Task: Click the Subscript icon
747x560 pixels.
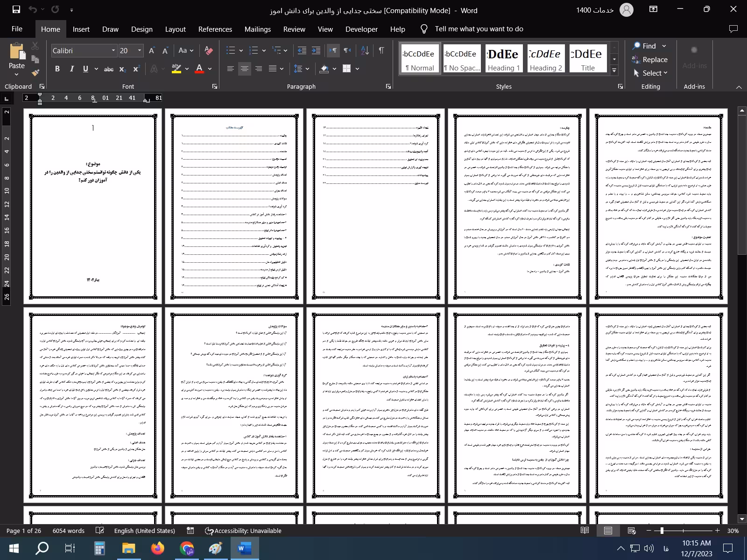Action: pos(122,69)
